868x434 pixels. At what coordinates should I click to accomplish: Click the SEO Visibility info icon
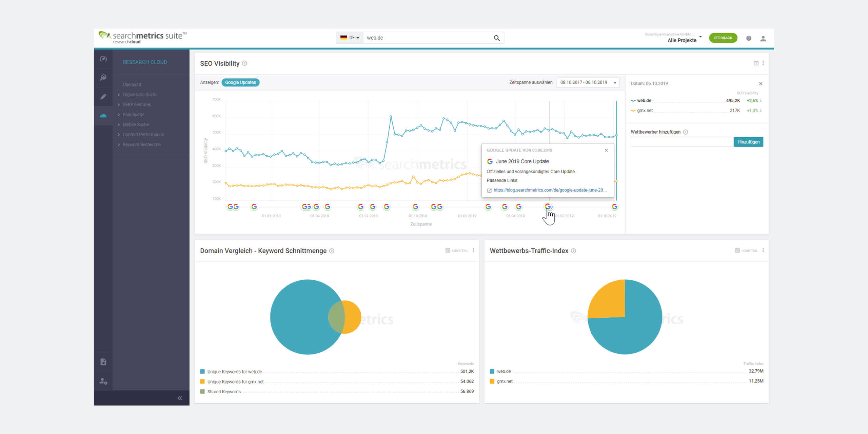click(244, 63)
